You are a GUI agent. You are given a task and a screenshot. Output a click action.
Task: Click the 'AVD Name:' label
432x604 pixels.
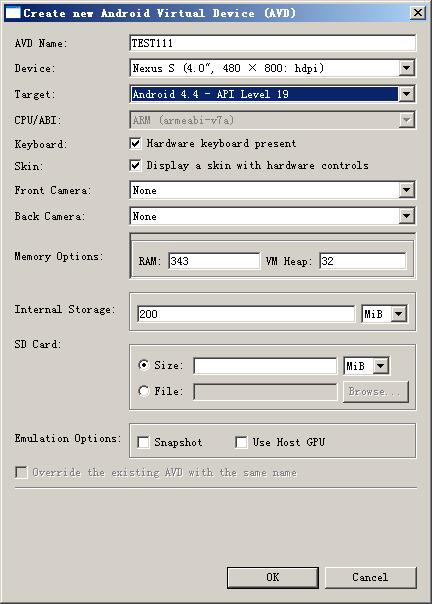(x=41, y=43)
